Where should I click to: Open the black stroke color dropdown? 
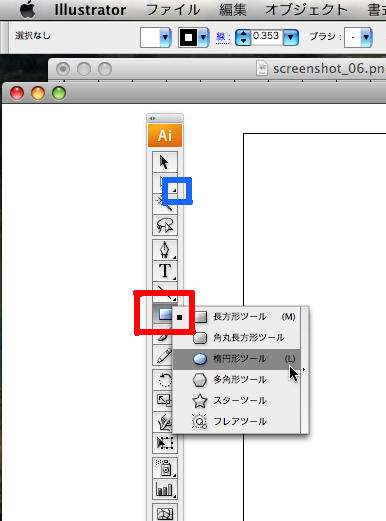(203, 37)
